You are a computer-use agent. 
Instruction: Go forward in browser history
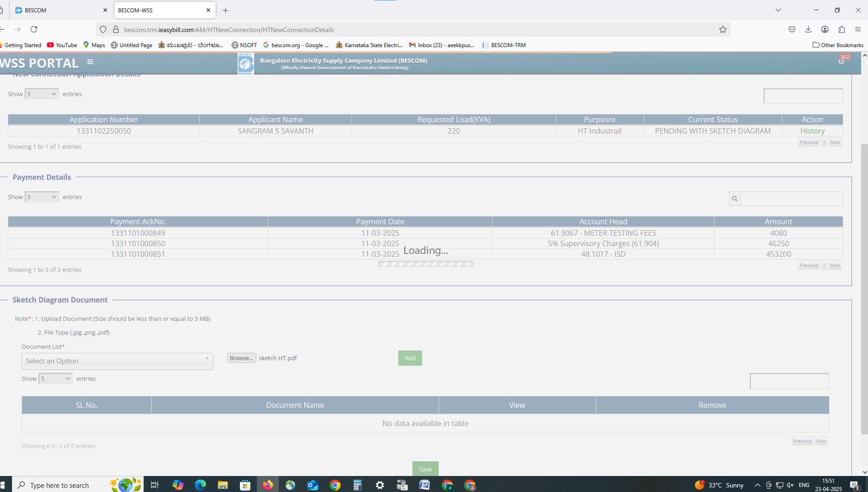coord(17,29)
